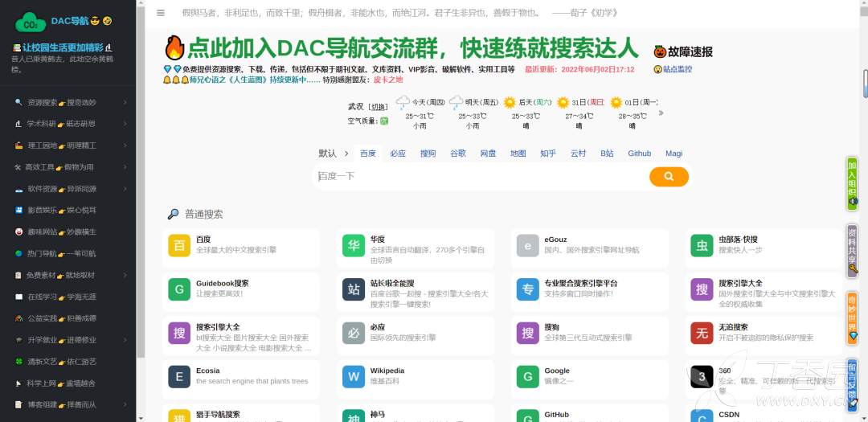Expand 资源搜索 sidebar category

click(x=71, y=102)
